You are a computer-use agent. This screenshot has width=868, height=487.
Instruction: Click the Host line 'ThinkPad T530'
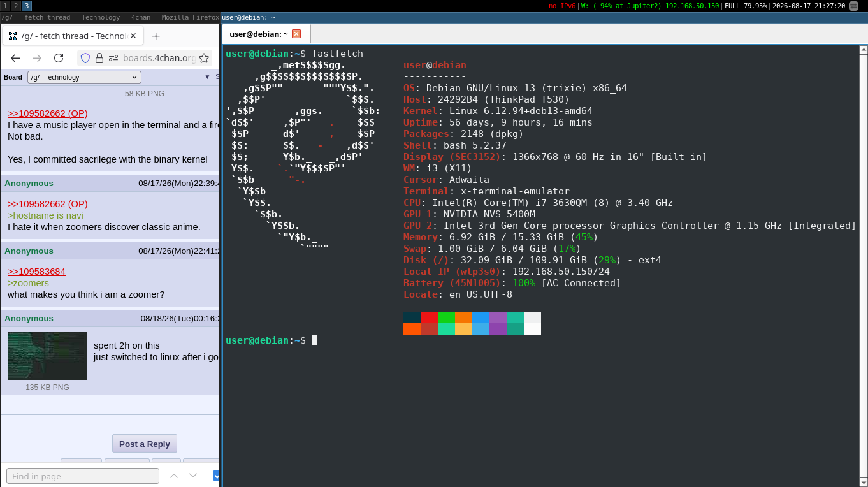(486, 99)
